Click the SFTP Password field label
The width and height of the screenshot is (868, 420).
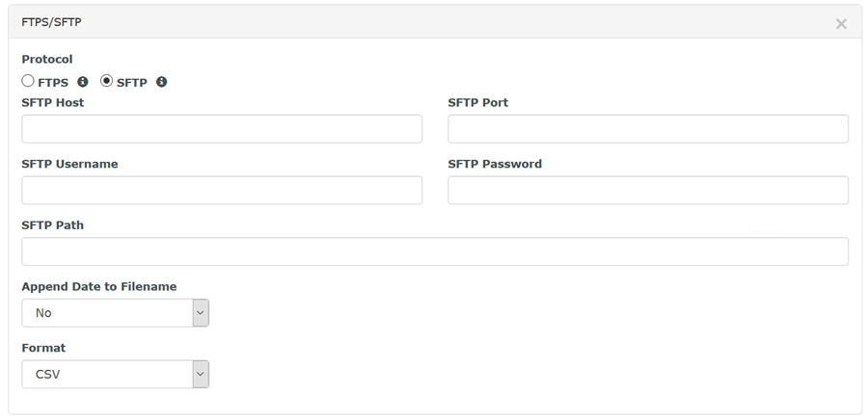[495, 164]
